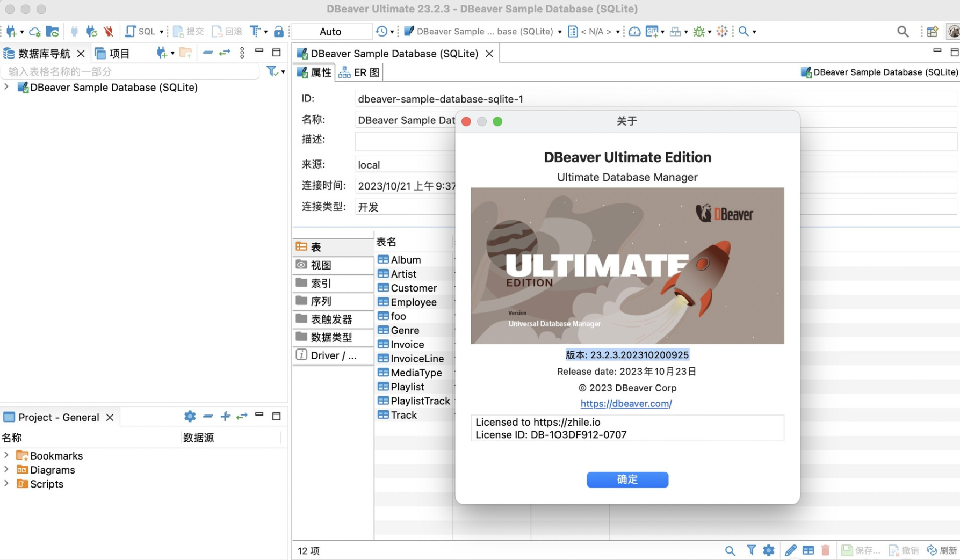Select the 索引 category

coord(333,283)
